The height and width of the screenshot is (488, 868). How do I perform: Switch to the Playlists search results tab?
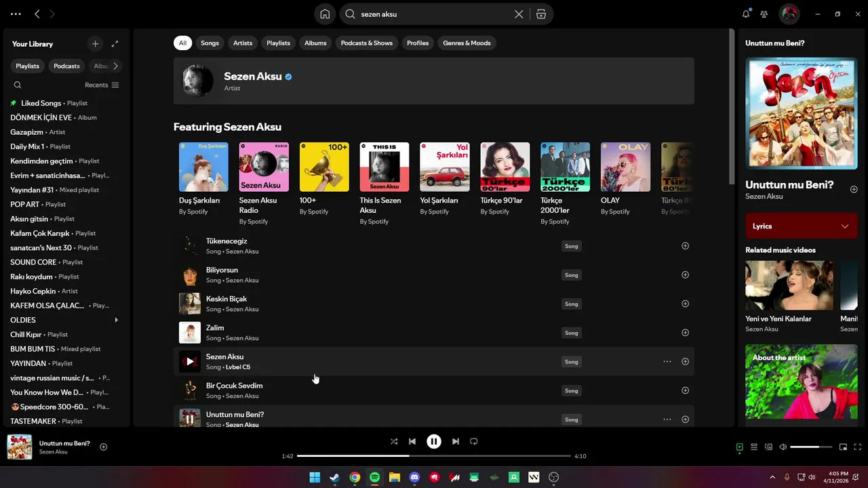(x=278, y=43)
